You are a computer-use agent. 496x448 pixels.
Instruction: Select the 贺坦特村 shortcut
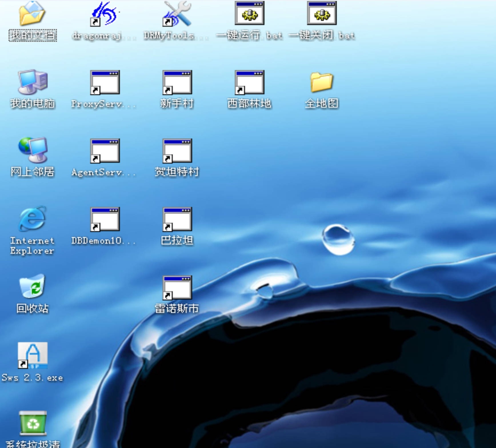pos(177,151)
